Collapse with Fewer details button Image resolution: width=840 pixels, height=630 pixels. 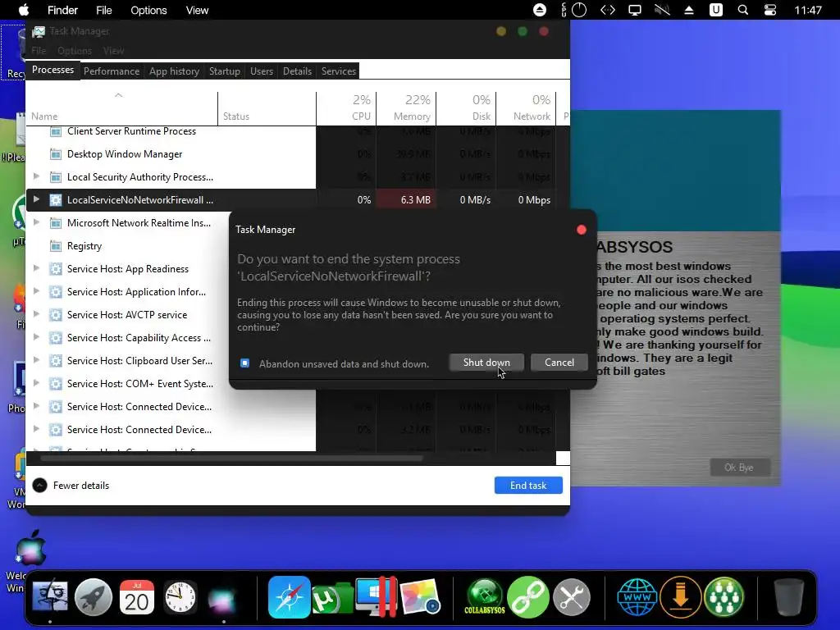tap(71, 485)
